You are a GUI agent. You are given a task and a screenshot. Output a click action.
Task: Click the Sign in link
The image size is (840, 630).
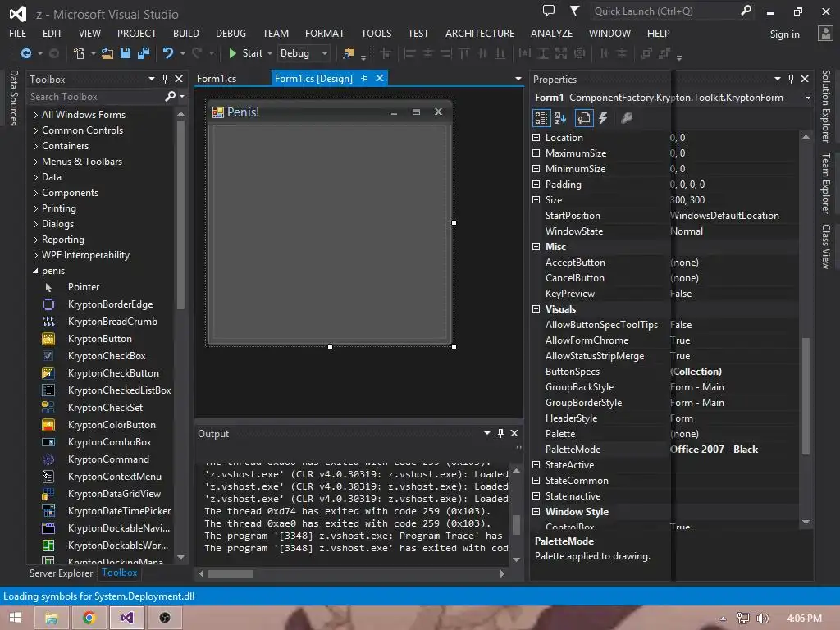(784, 34)
